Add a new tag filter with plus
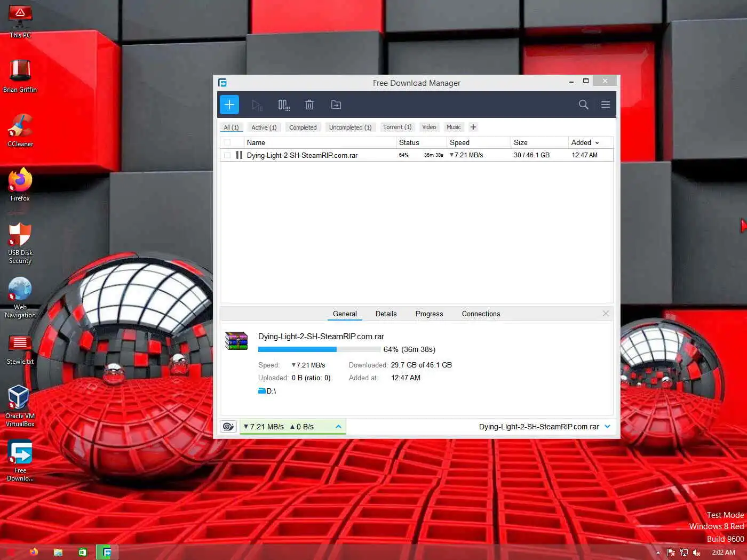The height and width of the screenshot is (560, 747). pos(473,127)
